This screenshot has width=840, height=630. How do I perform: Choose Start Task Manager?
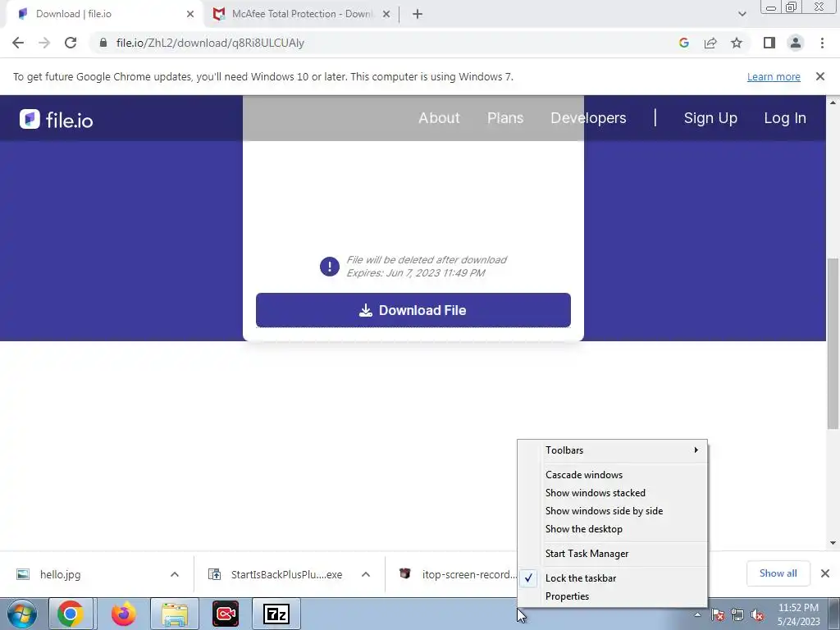pos(612,554)
